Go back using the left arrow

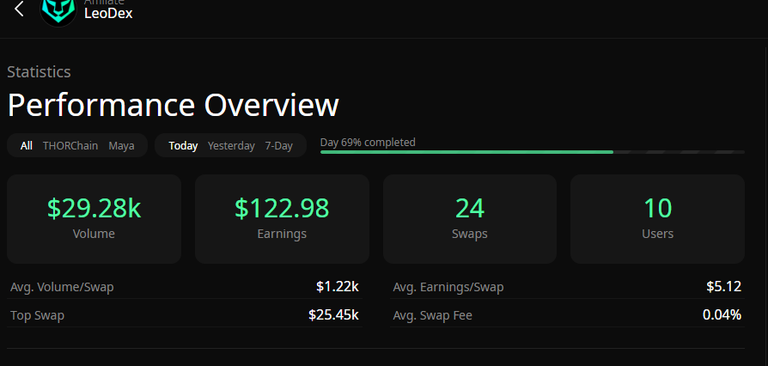point(19,8)
